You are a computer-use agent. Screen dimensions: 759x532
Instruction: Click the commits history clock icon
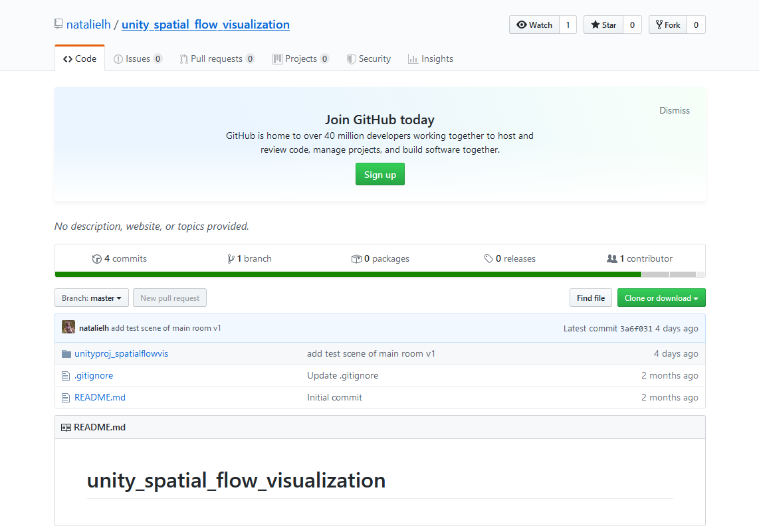pos(97,259)
